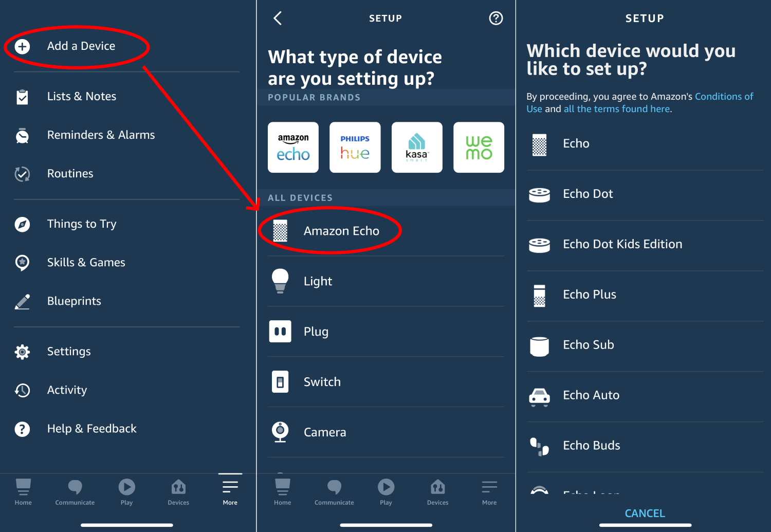Pick the Kasa Smart brand tile

tap(417, 148)
